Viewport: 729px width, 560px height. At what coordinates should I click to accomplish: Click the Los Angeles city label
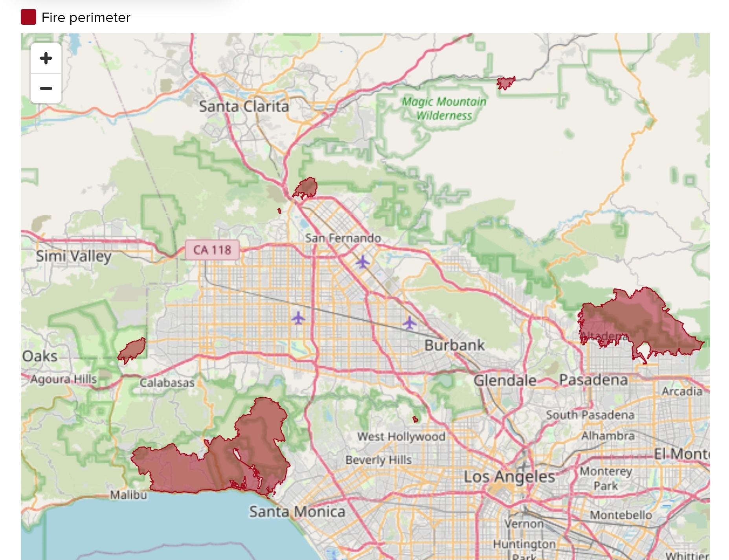509,477
